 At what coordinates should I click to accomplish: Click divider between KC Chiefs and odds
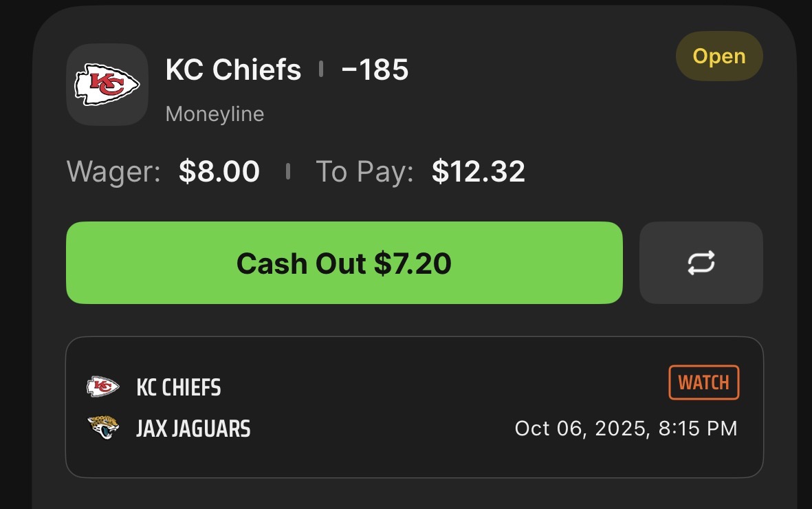pos(321,69)
